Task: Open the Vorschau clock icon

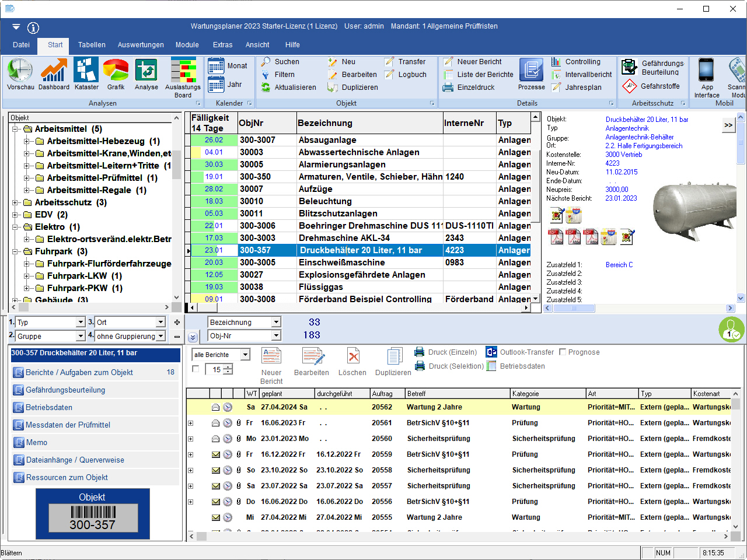Action: pos(20,71)
